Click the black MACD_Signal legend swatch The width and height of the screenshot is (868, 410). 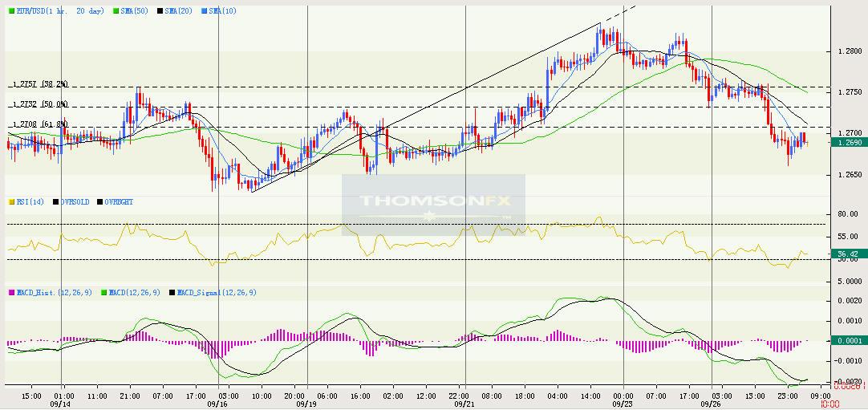click(x=172, y=292)
